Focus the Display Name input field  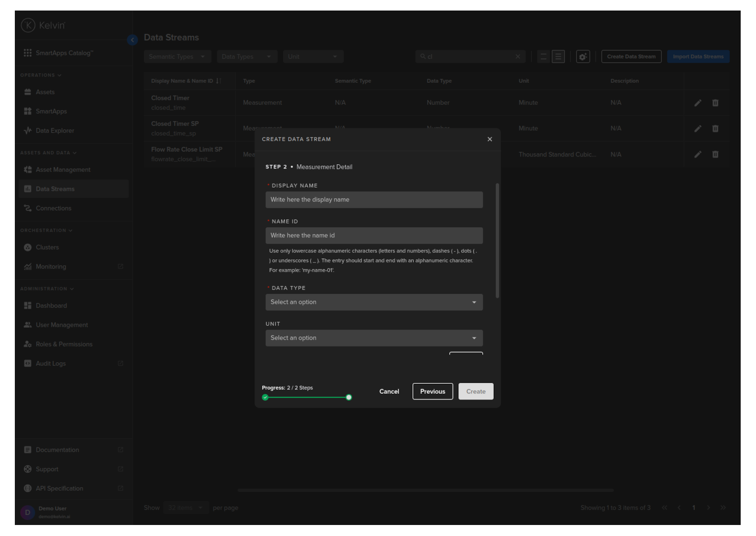click(x=374, y=200)
